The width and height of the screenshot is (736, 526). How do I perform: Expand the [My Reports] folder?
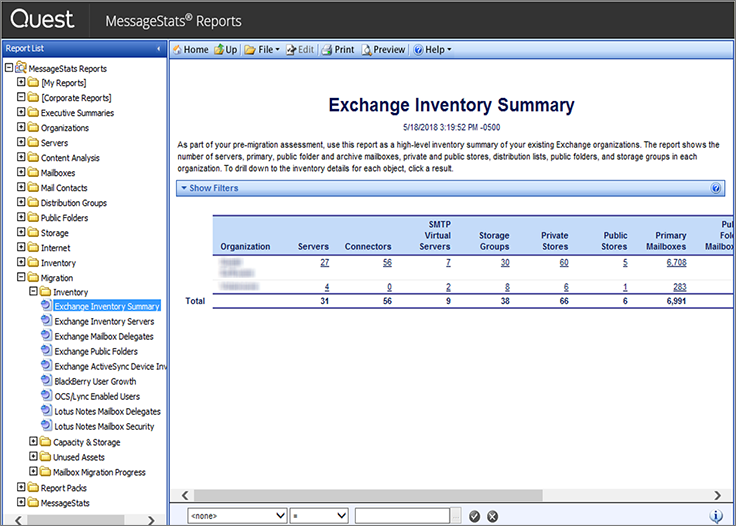21,82
